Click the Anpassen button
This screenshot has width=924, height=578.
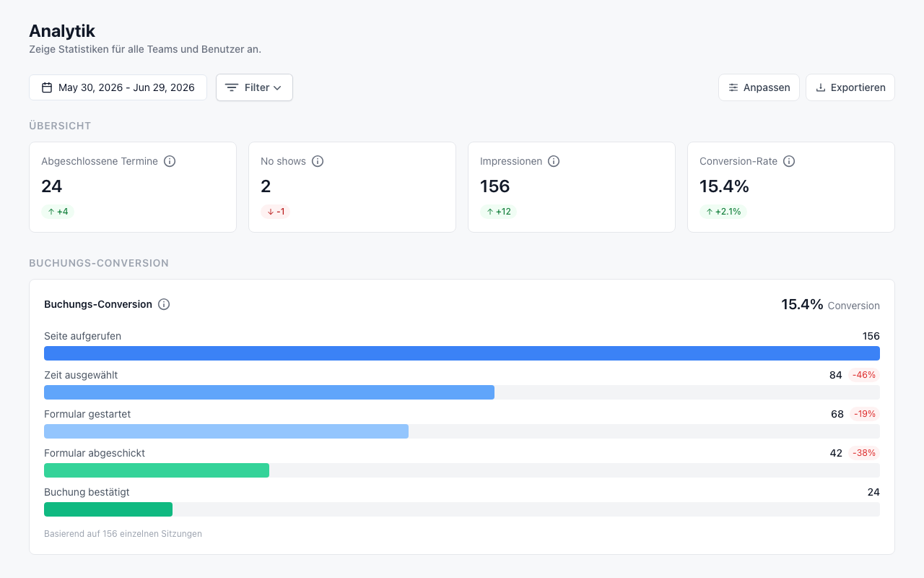point(759,87)
